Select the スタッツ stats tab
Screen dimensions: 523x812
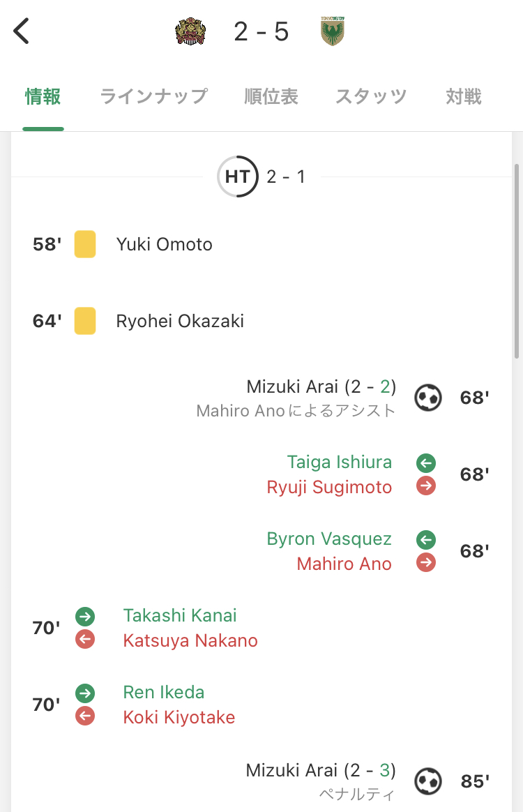[371, 96]
